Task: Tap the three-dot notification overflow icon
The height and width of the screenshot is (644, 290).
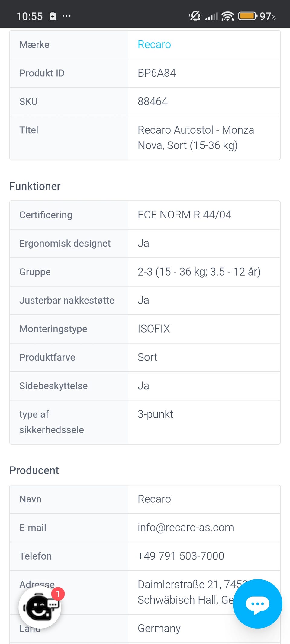Action: click(x=66, y=16)
